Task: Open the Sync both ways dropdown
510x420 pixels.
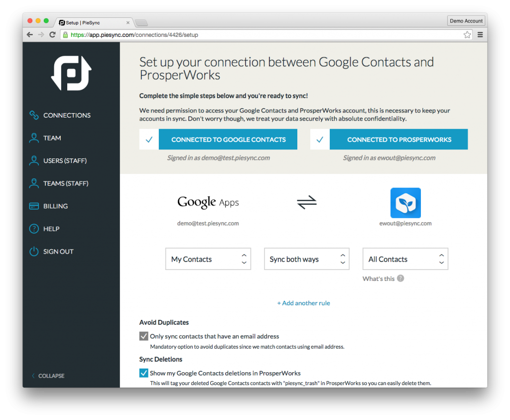Action: [x=307, y=259]
